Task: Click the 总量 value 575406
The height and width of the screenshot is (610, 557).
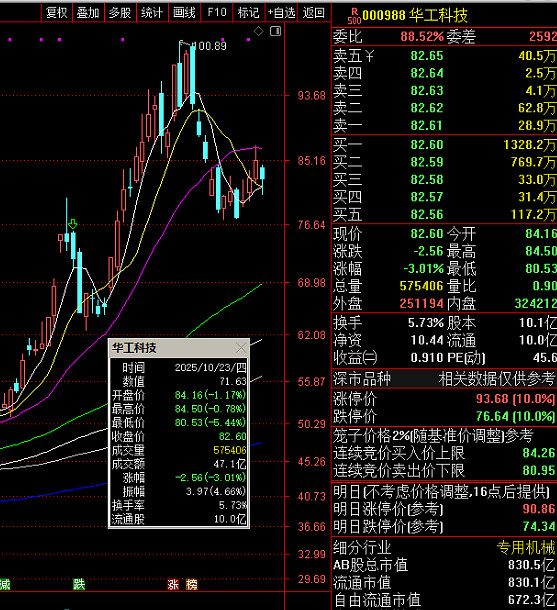Action: pos(422,286)
